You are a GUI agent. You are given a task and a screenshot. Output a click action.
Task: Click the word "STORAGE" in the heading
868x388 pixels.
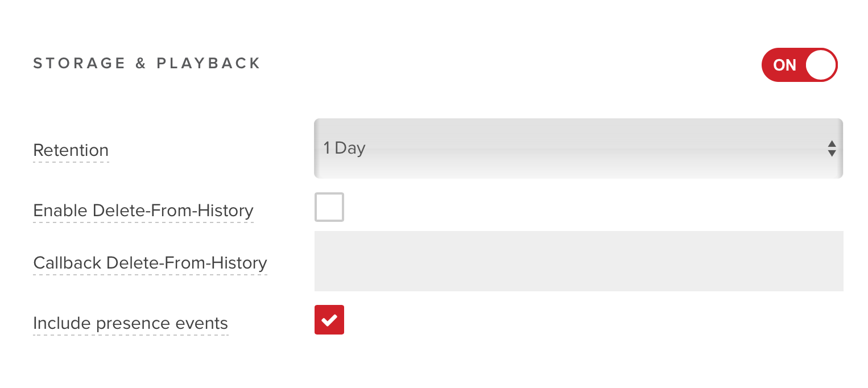point(79,63)
